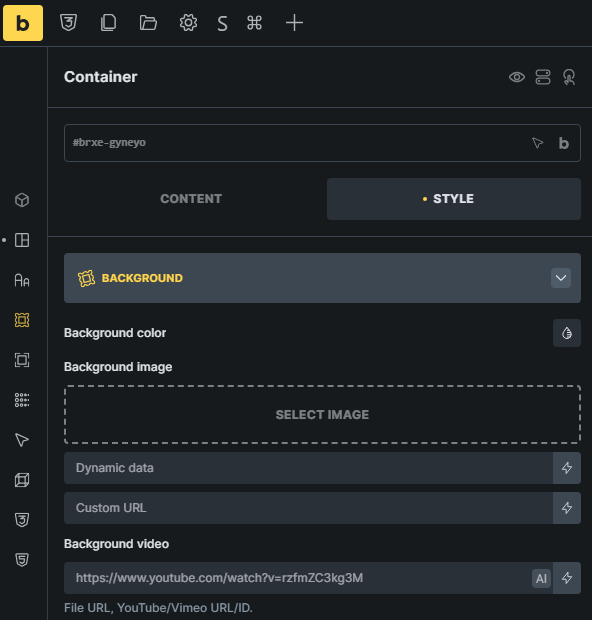592x620 pixels.
Task: Open the command key icon
Action: [x=254, y=23]
